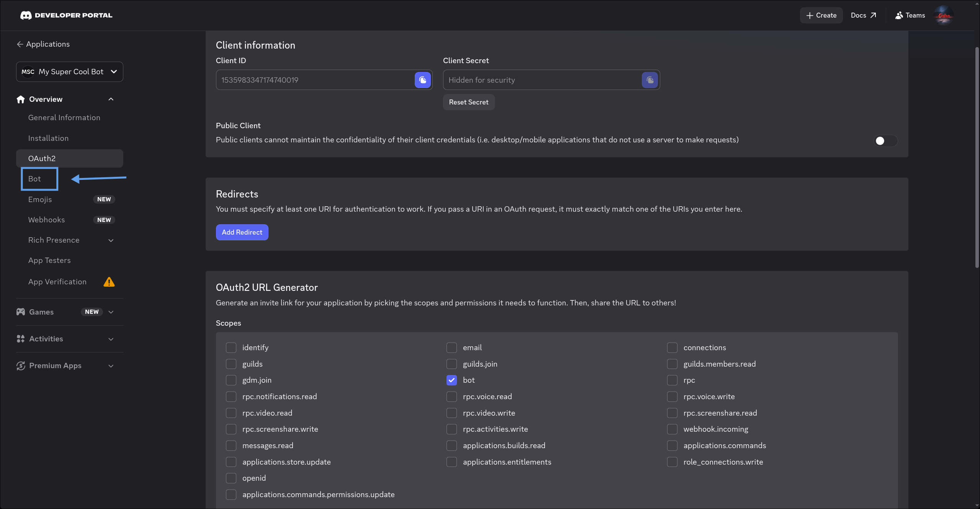Click the Discord logo in header

coord(26,15)
